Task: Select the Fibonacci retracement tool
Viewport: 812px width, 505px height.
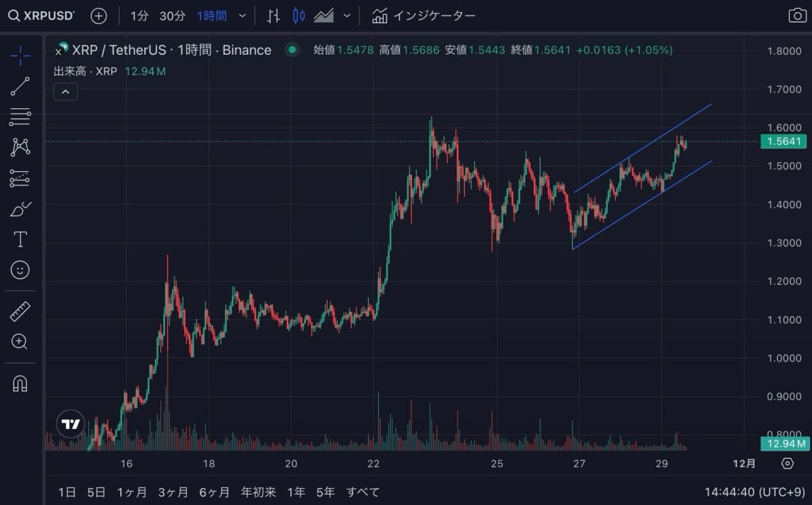Action: [x=20, y=117]
